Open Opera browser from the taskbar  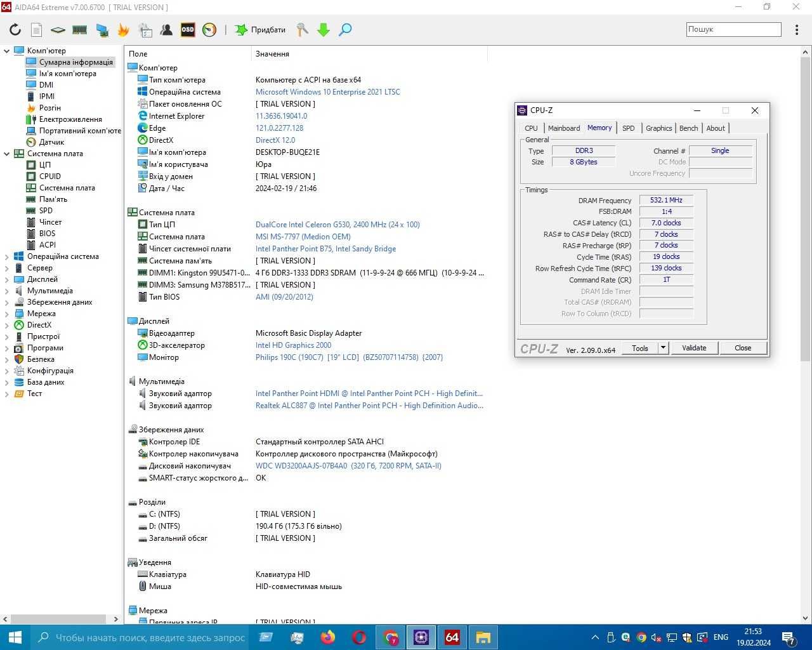pyautogui.click(x=359, y=637)
